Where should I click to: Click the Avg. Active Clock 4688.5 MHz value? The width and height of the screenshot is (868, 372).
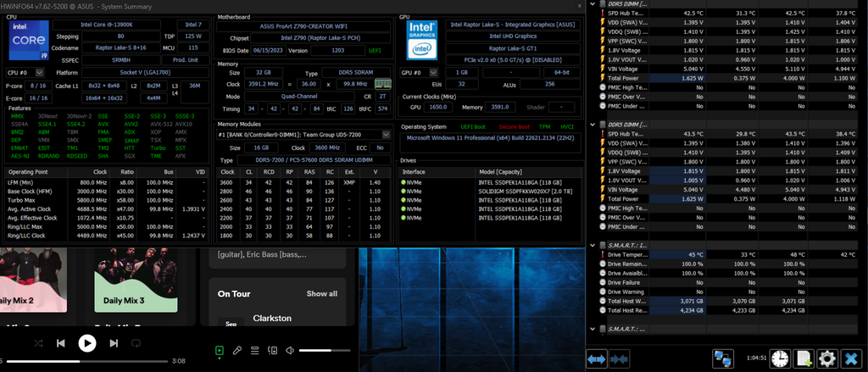[x=93, y=208]
